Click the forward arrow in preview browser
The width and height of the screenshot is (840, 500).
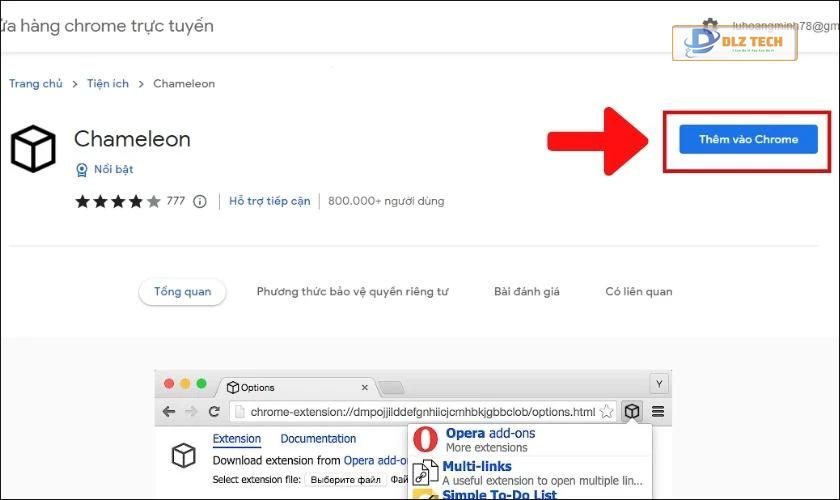(191, 412)
